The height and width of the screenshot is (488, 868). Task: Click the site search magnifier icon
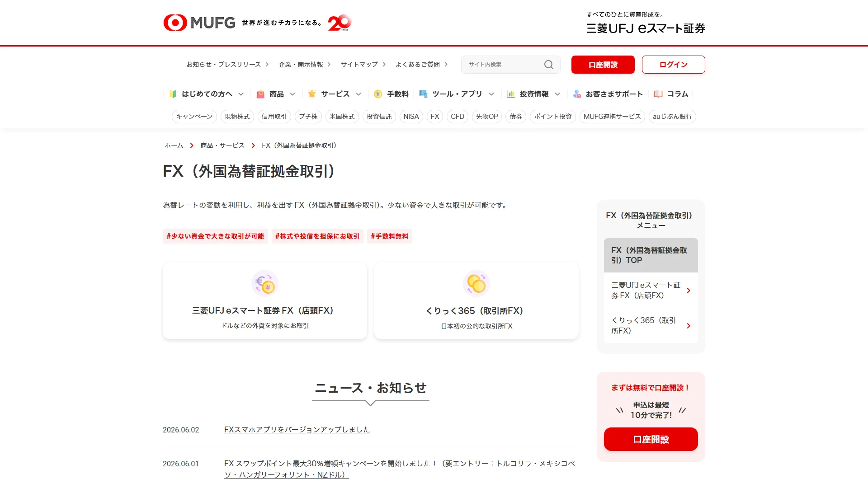click(x=548, y=65)
